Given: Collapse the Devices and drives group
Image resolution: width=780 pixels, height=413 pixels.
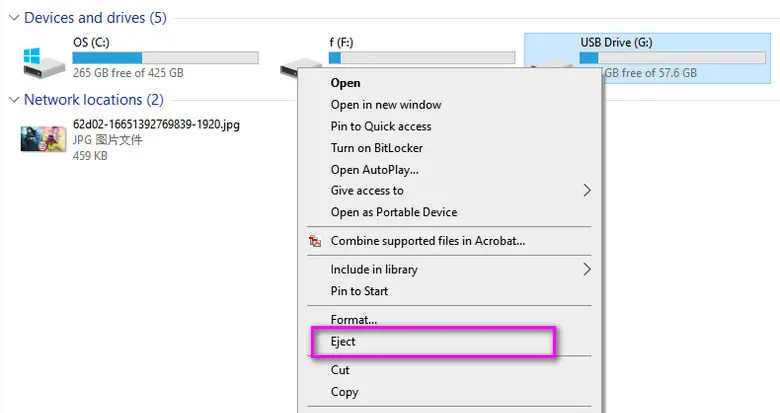Looking at the screenshot, I should (x=14, y=18).
